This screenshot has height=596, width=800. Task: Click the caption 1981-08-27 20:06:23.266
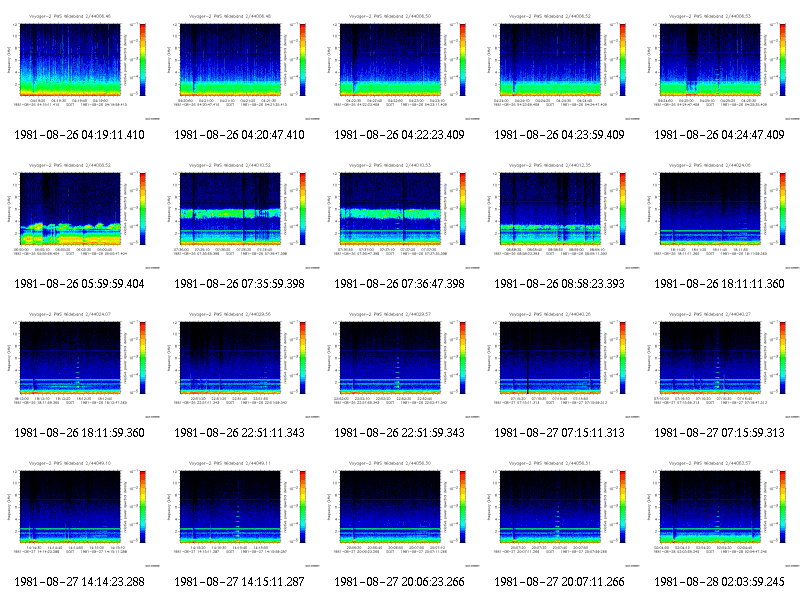(399, 582)
